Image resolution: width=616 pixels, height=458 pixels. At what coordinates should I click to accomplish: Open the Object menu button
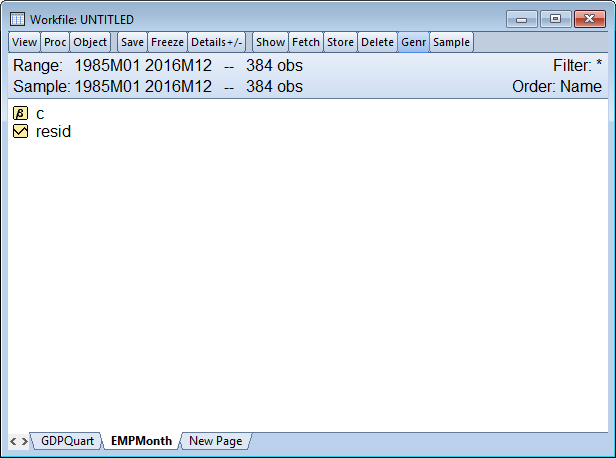pyautogui.click(x=90, y=42)
